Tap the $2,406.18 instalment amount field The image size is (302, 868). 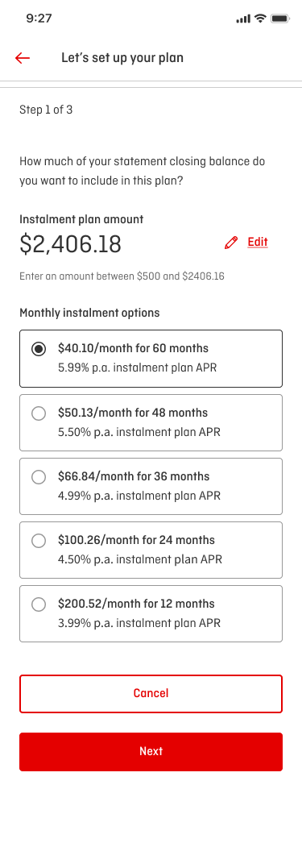click(70, 244)
